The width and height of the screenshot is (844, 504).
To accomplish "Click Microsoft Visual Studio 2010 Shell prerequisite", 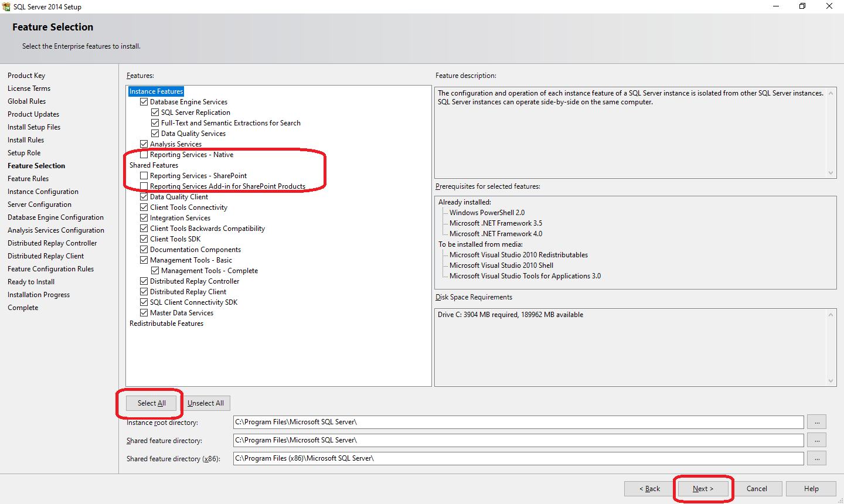I will 501,265.
